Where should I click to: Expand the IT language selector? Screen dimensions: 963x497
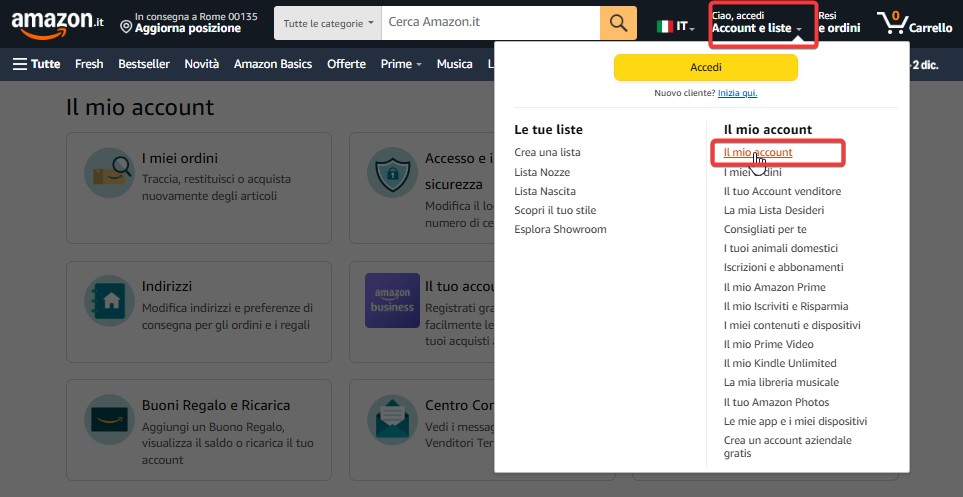pyautogui.click(x=676, y=26)
